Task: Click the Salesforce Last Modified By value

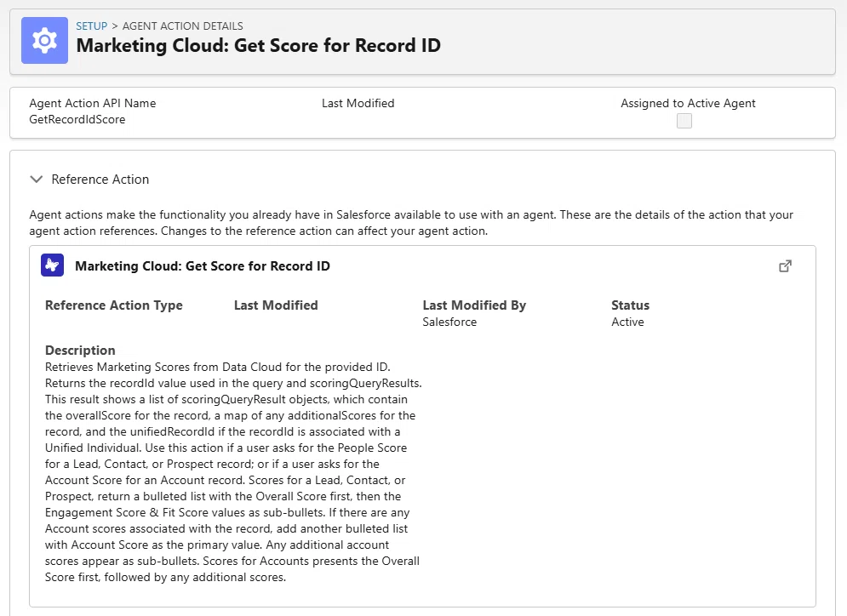Action: 449,322
